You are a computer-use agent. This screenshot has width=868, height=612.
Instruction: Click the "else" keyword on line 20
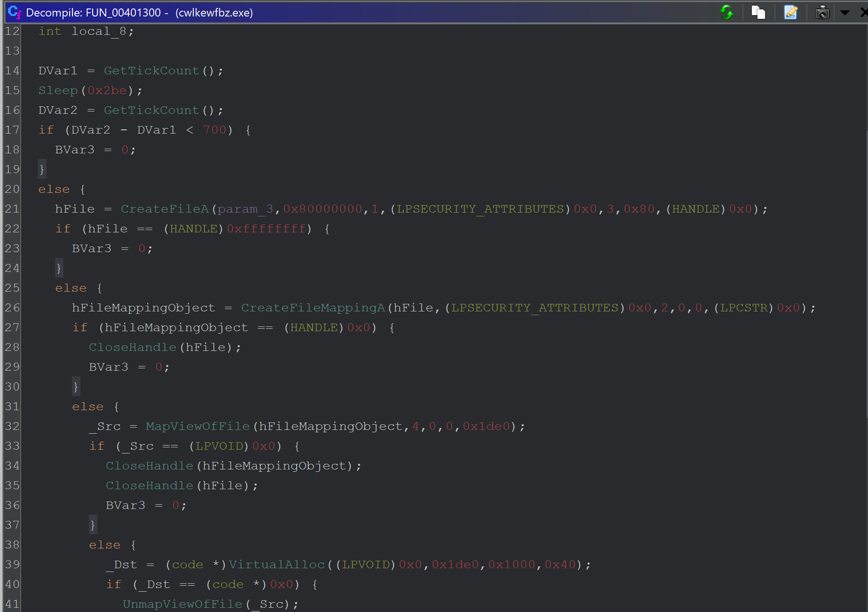click(x=54, y=189)
